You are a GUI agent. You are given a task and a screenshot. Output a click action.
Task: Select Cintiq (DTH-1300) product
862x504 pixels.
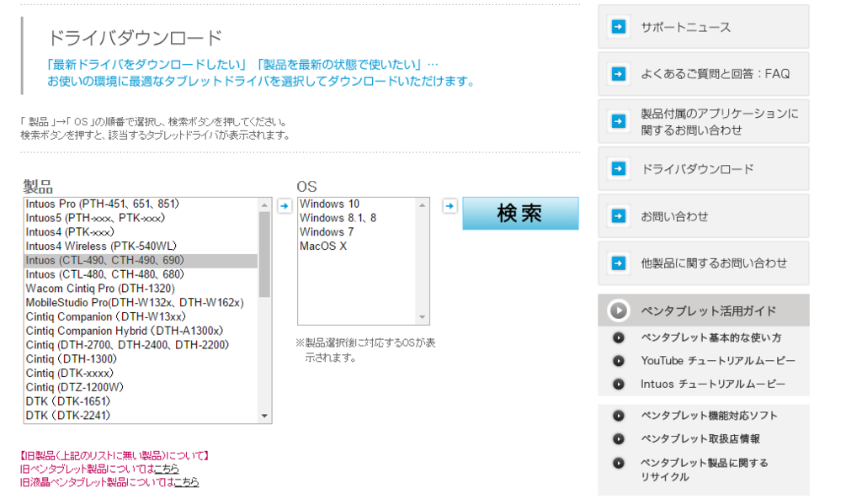coord(141,359)
